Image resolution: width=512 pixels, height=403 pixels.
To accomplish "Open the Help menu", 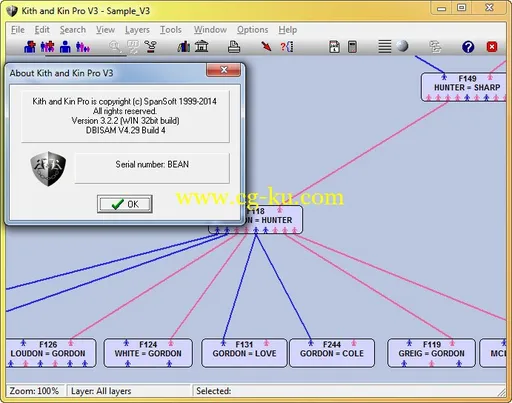I will 288,30.
